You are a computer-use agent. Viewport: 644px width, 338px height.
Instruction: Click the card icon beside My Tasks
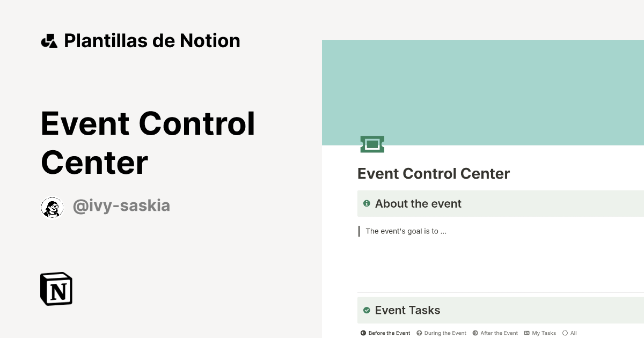click(x=526, y=333)
